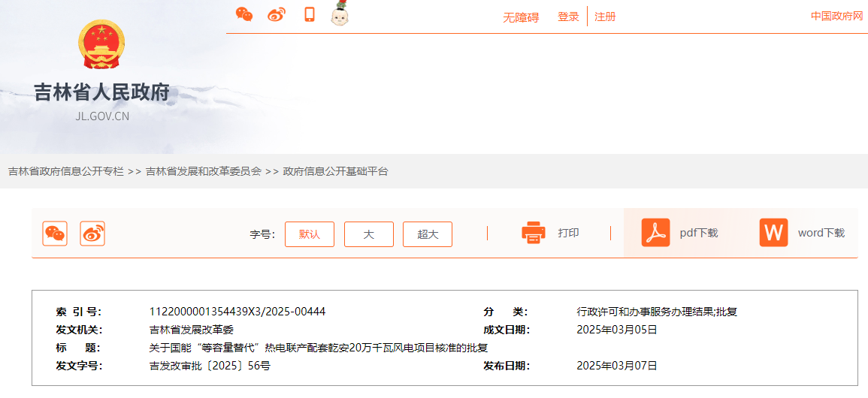Click the PDF download icon
868x398 pixels.
[656, 233]
